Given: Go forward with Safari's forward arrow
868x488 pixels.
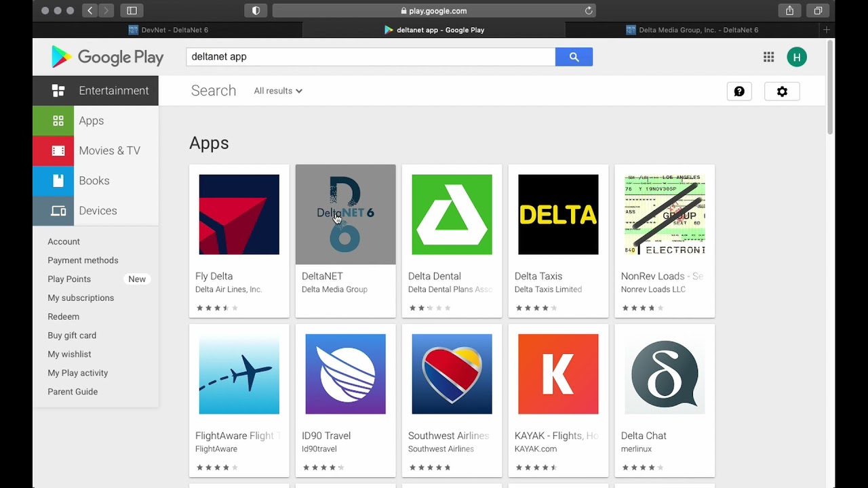Looking at the screenshot, I should [x=106, y=11].
